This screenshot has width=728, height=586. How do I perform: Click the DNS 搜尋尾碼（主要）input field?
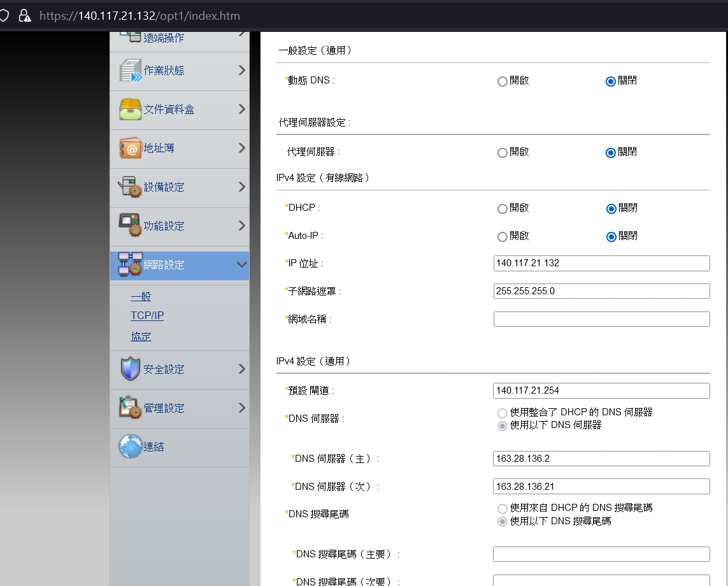[x=601, y=554]
